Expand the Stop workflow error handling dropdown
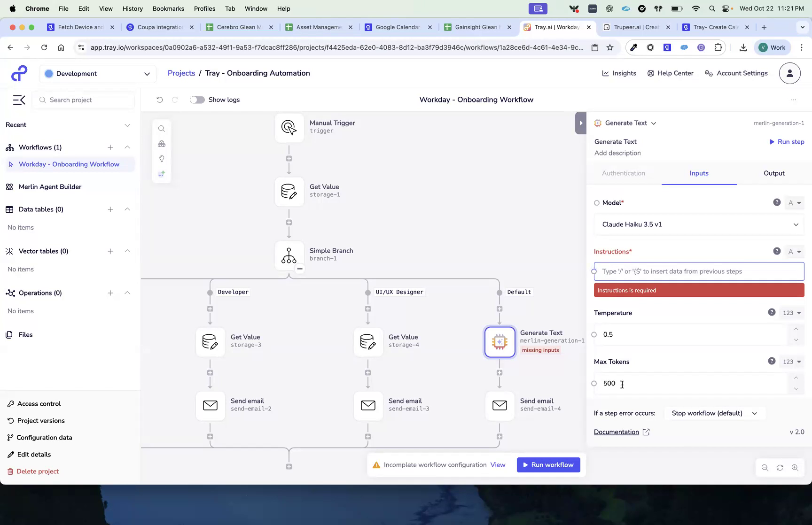 [x=714, y=413]
